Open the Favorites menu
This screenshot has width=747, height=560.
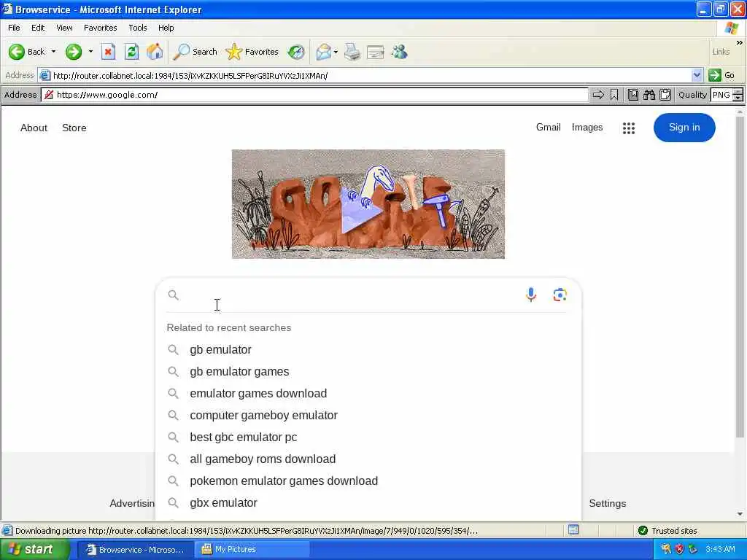click(x=100, y=28)
